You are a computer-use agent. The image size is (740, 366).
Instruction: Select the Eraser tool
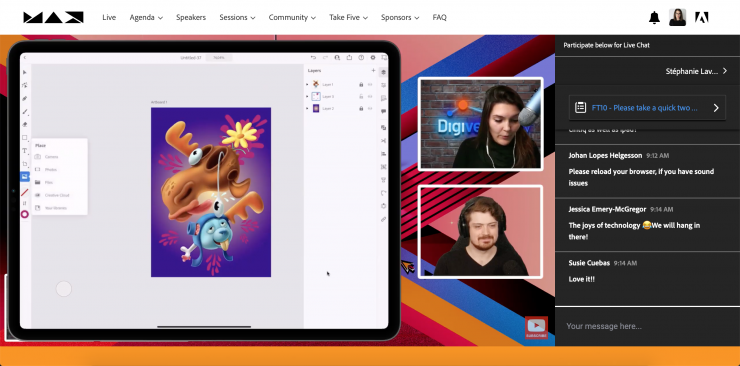25,125
